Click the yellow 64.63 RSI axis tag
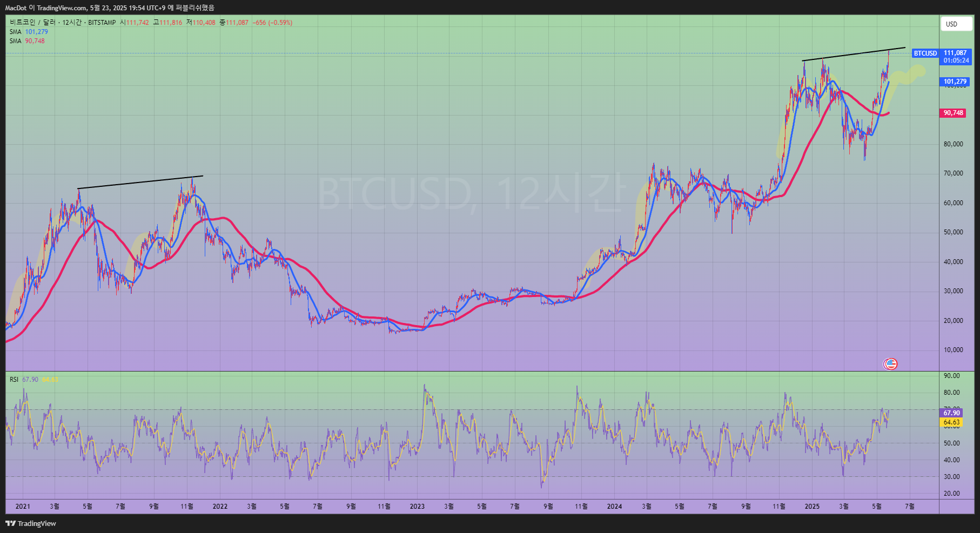Viewport: 980px width, 533px height. (951, 422)
